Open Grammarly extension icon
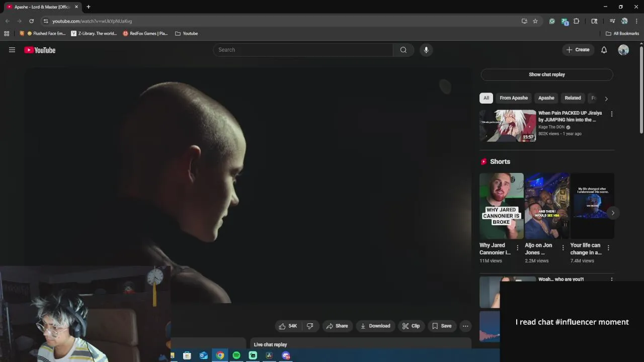This screenshot has width=644, height=362. [x=552, y=21]
